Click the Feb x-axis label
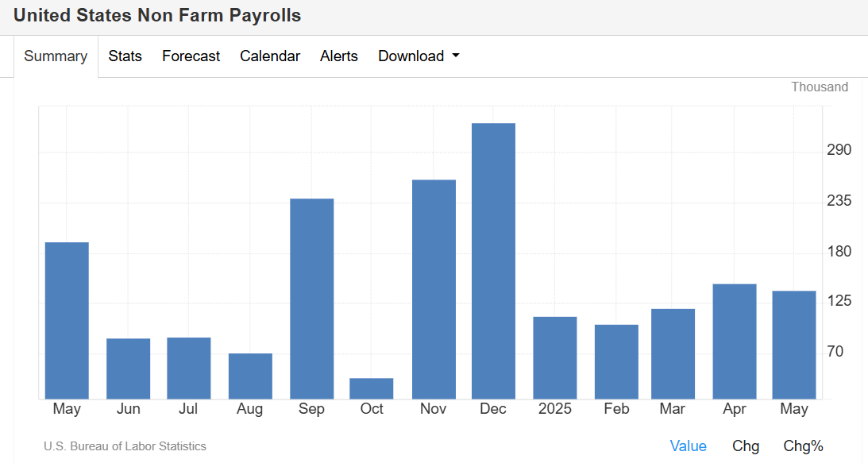This screenshot has width=868, height=463. point(617,409)
